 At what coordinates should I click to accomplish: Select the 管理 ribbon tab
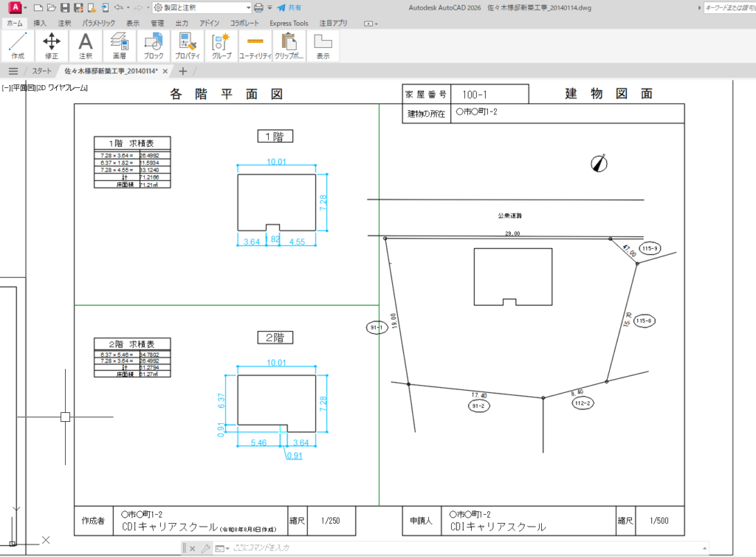tap(157, 23)
